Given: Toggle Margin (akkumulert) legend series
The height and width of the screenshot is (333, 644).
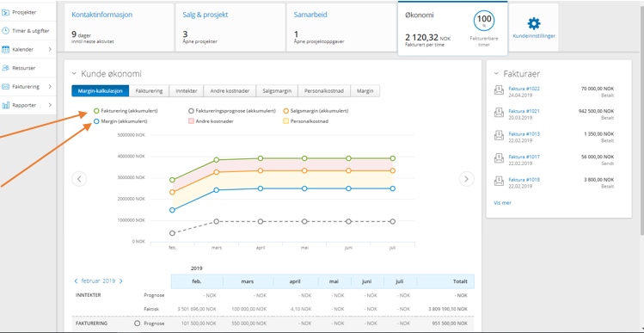Looking at the screenshot, I should (120, 121).
